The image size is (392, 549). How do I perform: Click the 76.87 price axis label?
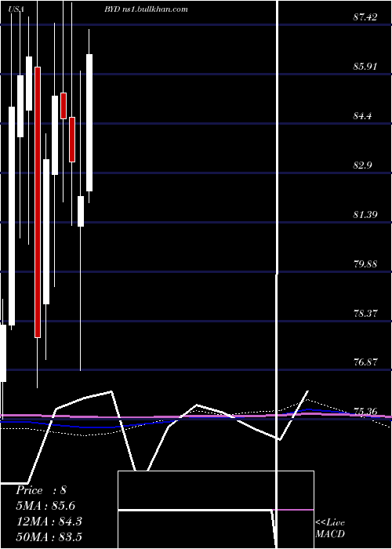pos(365,362)
